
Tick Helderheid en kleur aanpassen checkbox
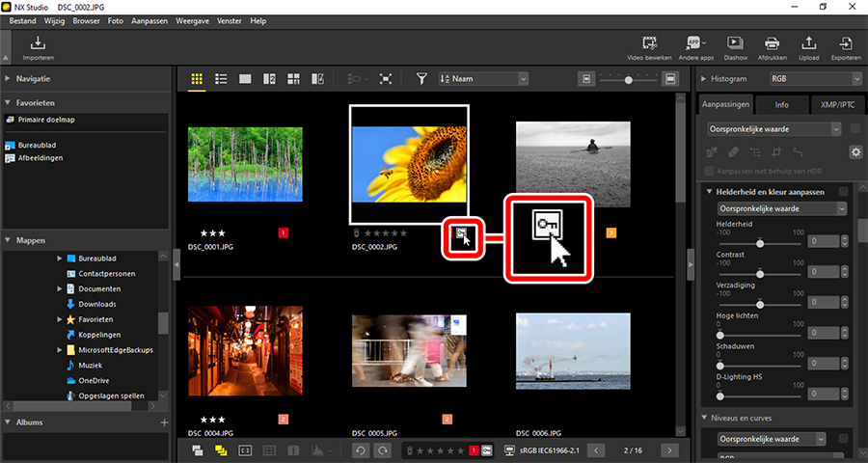843,192
